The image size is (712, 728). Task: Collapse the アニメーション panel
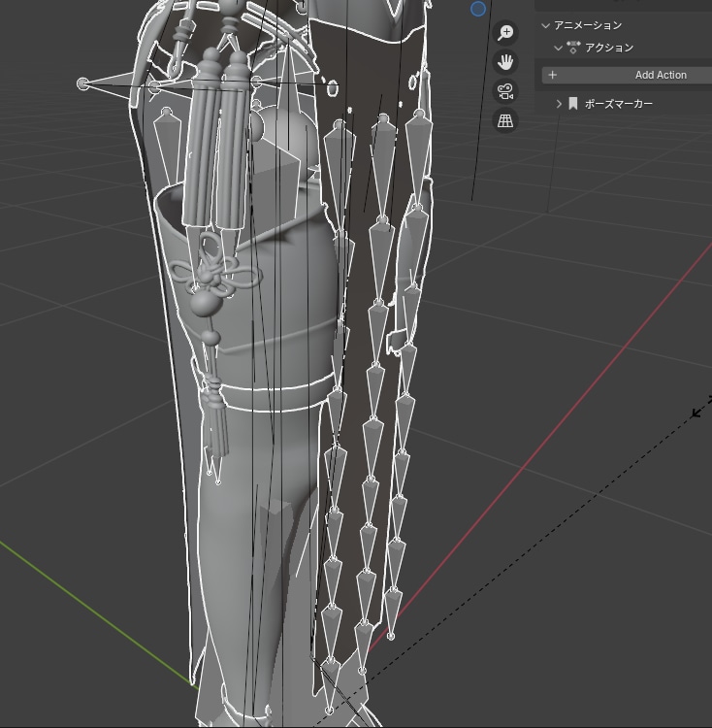pyautogui.click(x=546, y=25)
